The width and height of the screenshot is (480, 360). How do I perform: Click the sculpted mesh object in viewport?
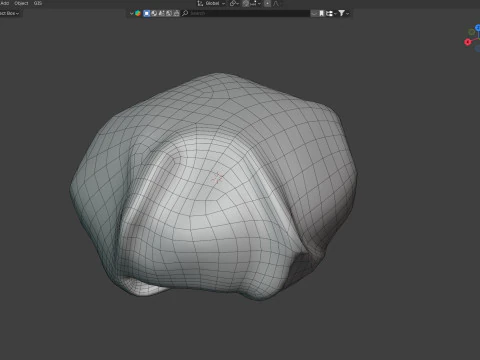[213, 187]
